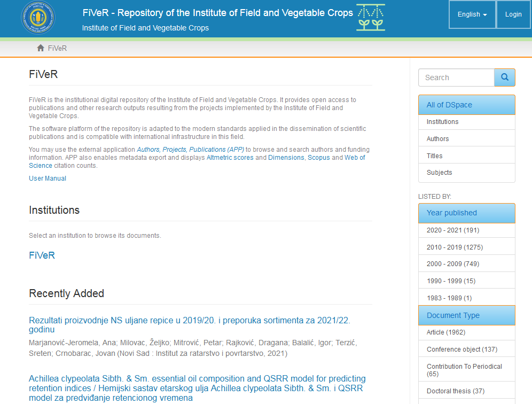Click the green plant sprinkler logo
The width and height of the screenshot is (532, 404).
click(x=370, y=18)
